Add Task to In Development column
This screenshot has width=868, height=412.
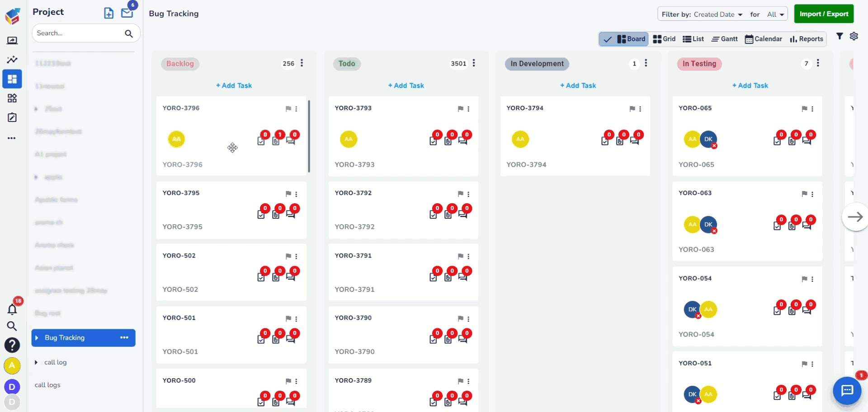(578, 85)
